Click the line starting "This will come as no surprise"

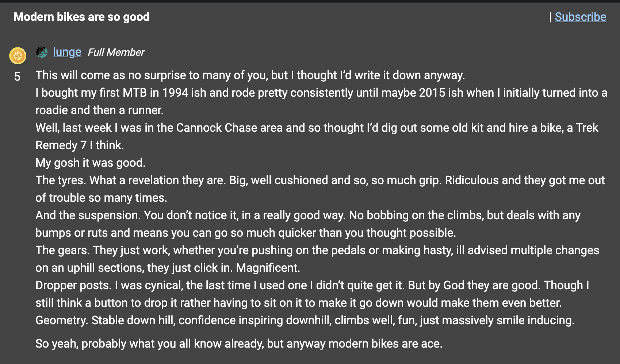250,75
